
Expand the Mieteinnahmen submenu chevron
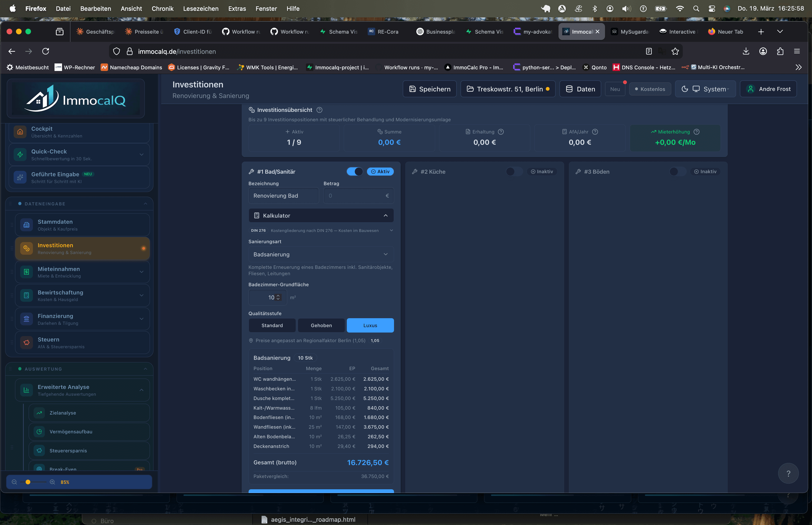point(141,272)
